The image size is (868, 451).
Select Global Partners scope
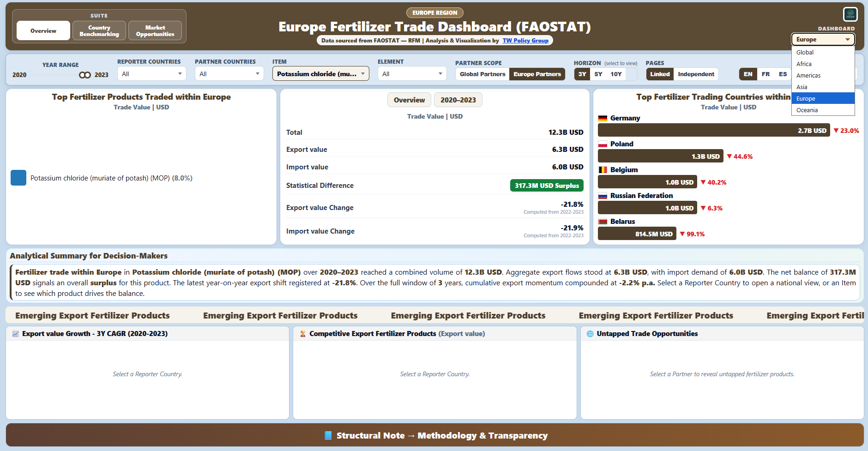click(482, 74)
